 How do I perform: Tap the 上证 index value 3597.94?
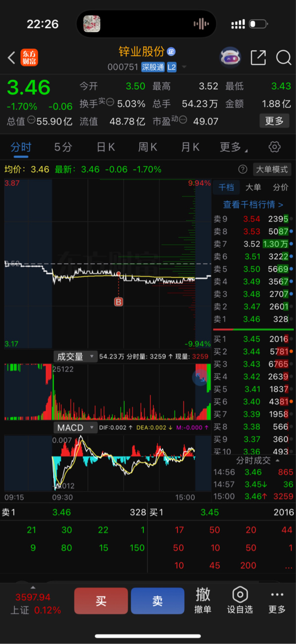(x=33, y=597)
